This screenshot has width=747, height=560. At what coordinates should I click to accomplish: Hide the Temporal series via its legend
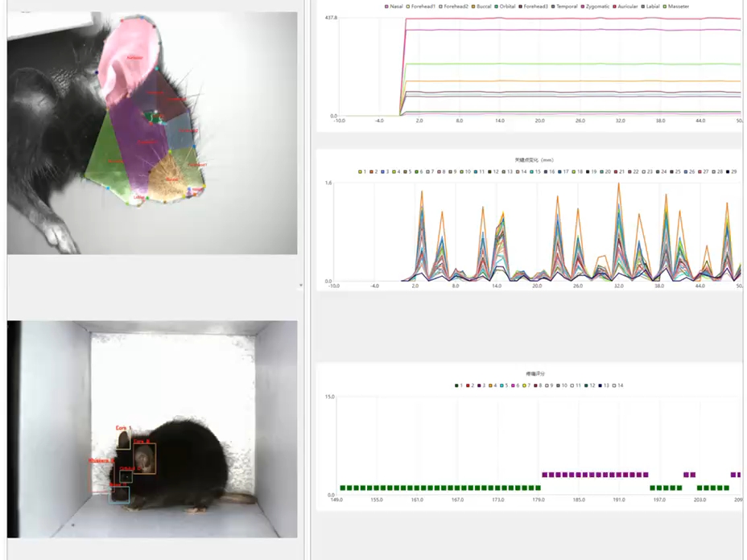coord(564,6)
